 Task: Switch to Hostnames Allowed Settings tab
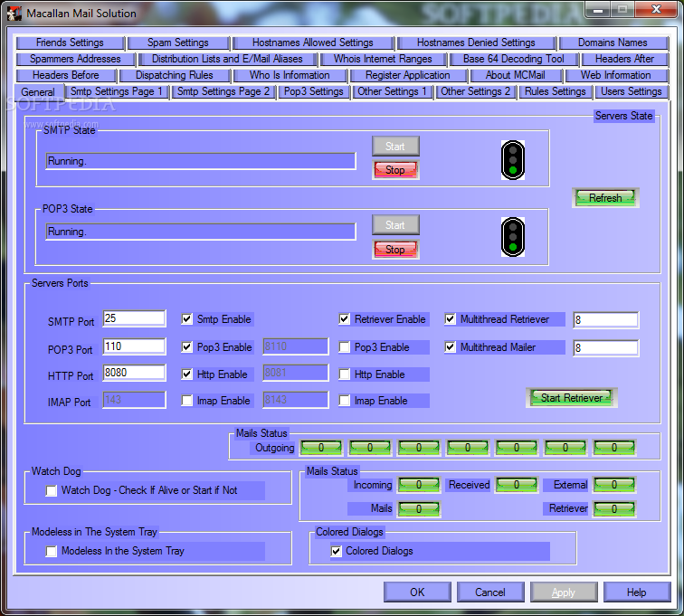pos(313,43)
